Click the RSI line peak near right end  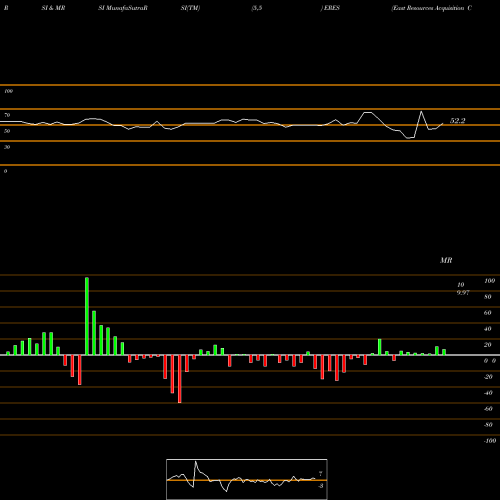pos(421,112)
